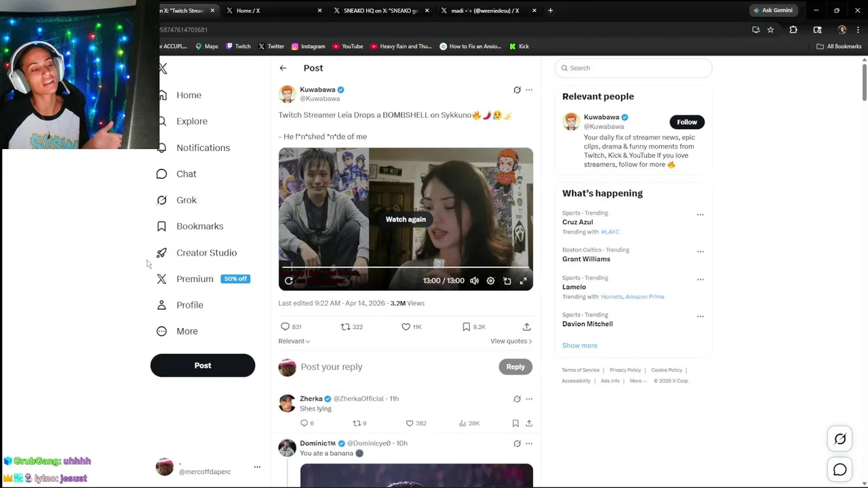Like Zherka's reply with 382 likes
Viewport: 868px width, 488px height.
pos(410,423)
